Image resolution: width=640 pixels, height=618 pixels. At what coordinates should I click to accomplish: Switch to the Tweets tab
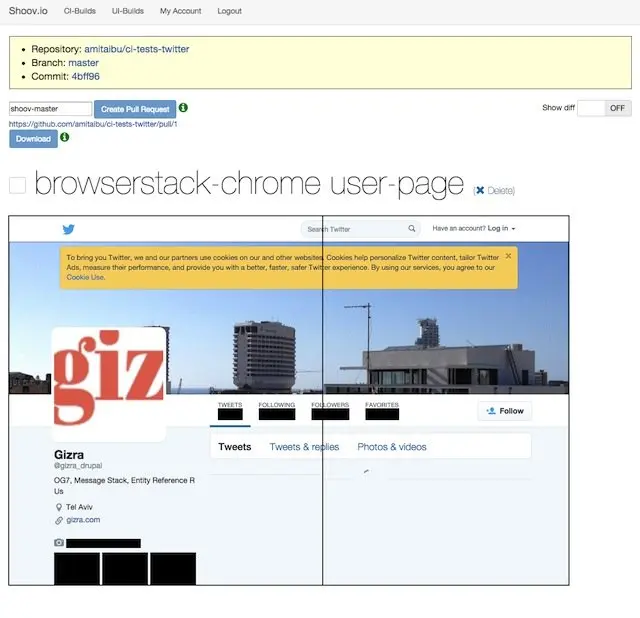pyautogui.click(x=235, y=447)
